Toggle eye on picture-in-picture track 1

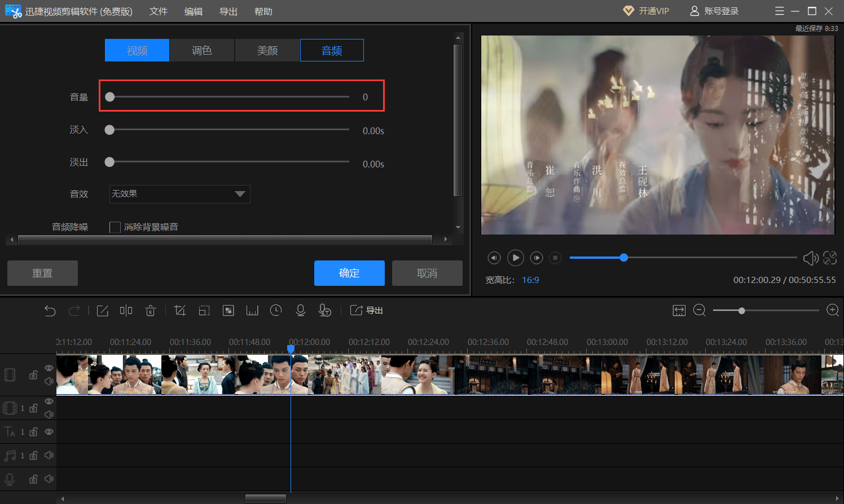click(x=49, y=401)
